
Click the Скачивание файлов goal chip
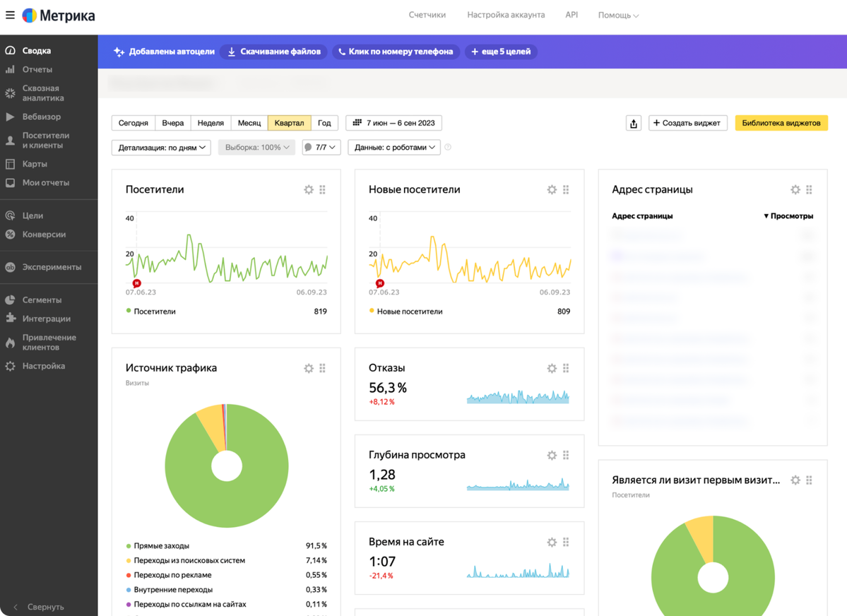[274, 52]
